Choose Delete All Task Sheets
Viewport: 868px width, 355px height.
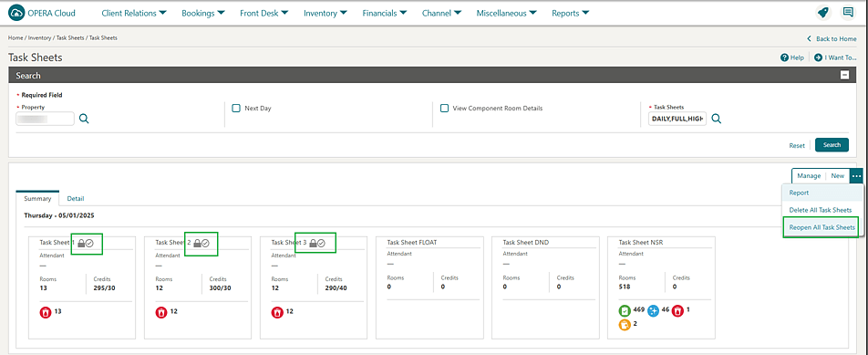tap(821, 211)
